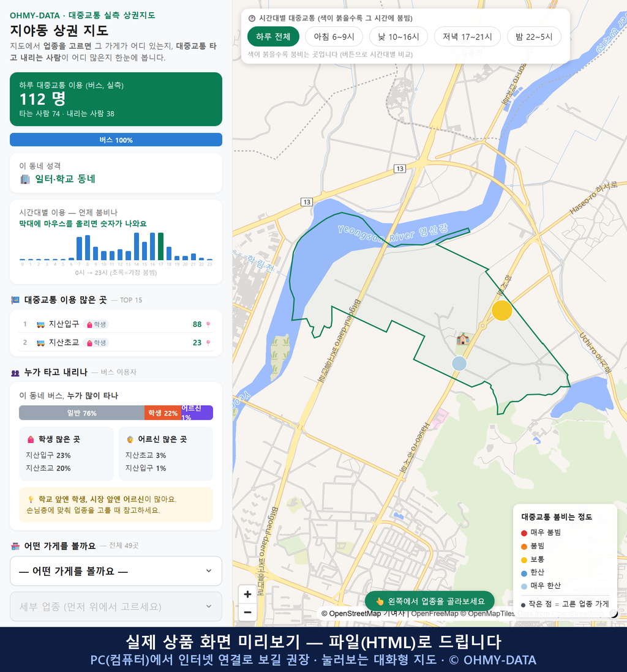Click the school building marker on the map
The image size is (627, 672).
[x=462, y=339]
